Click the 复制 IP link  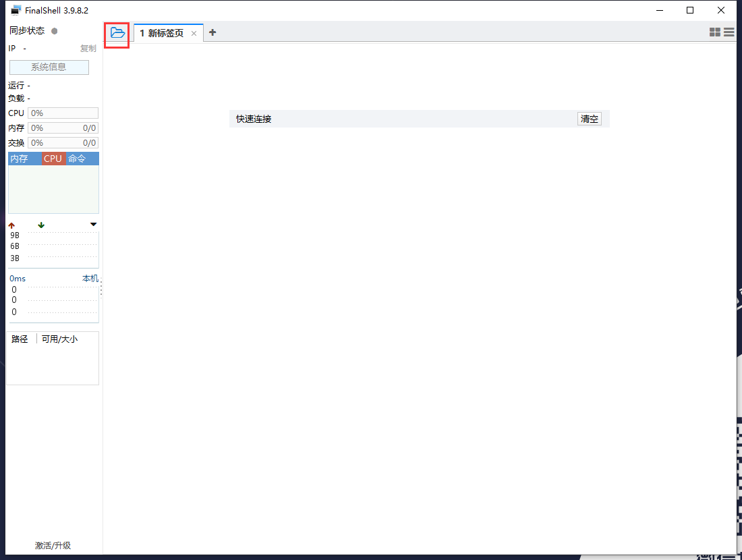(88, 49)
